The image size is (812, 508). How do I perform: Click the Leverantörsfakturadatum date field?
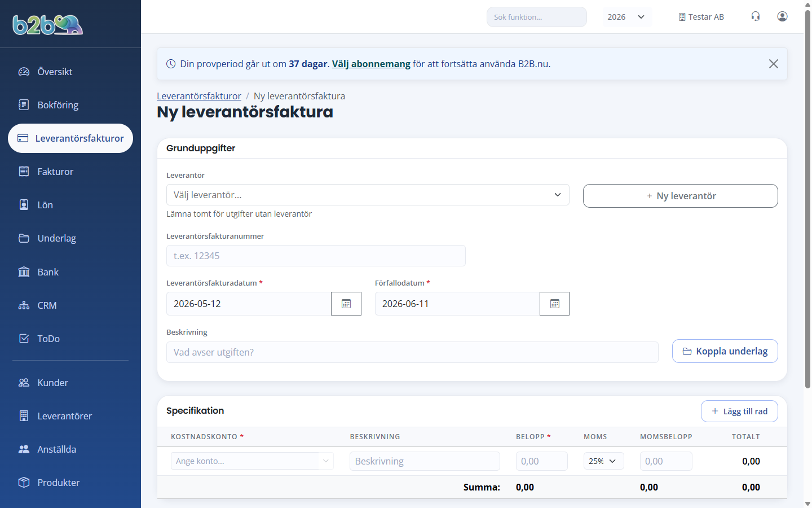tap(249, 304)
